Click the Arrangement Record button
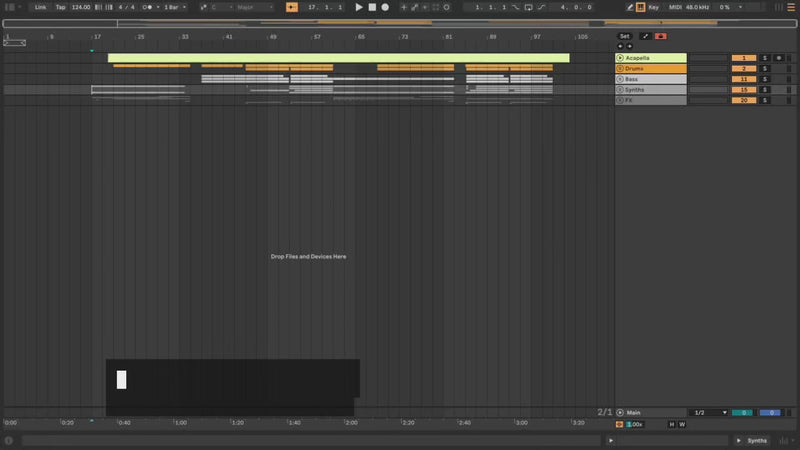Screen dimensions: 800x450 click(385, 7)
